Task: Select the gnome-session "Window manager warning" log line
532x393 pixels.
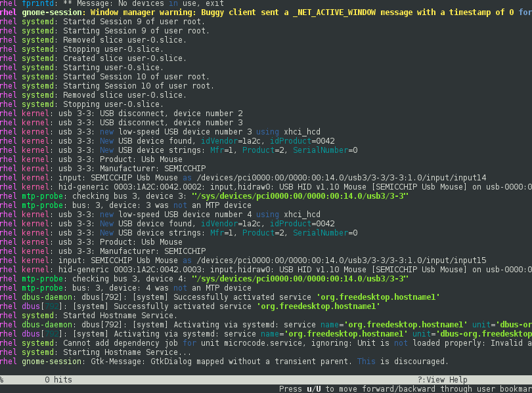Action: click(266, 12)
